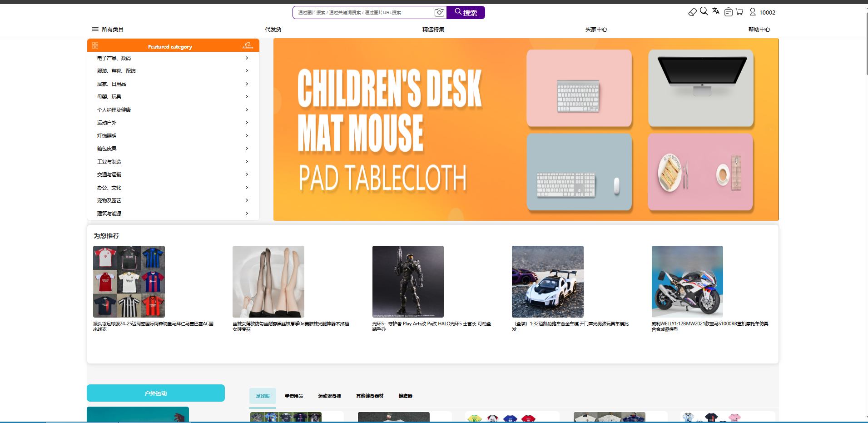
Task: Click the camera image-search icon
Action: 439,13
